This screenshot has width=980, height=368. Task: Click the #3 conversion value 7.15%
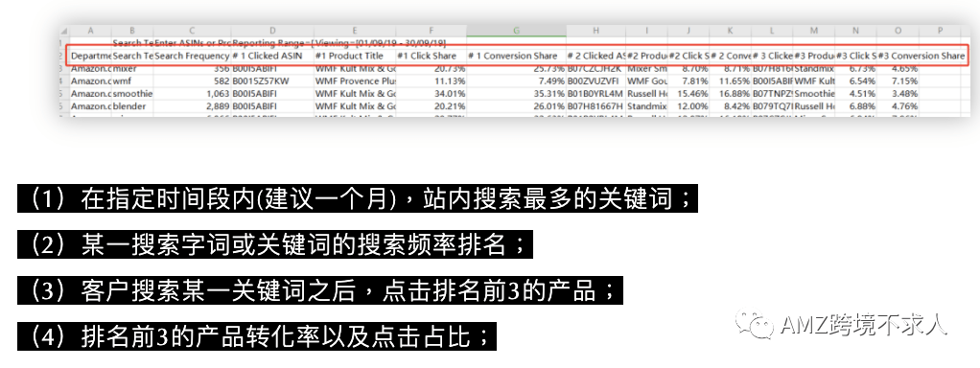point(898,80)
